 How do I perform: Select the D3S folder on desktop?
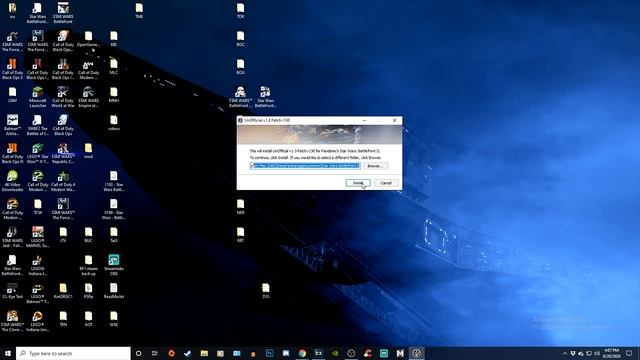(266, 291)
